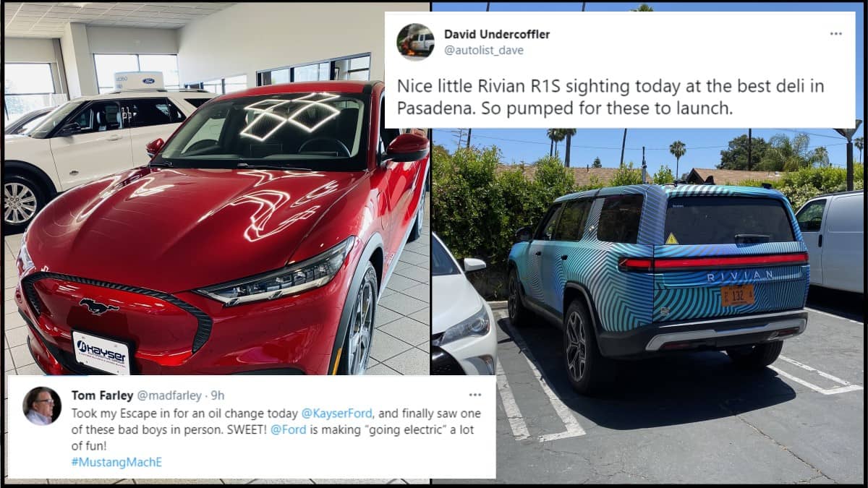Open David Undercoffler's profile avatar

[415, 41]
